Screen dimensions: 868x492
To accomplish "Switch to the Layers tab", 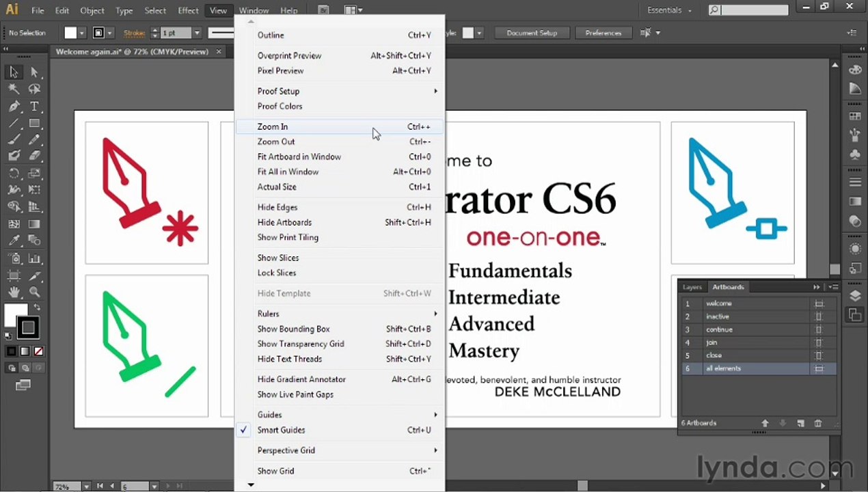I will pyautogui.click(x=692, y=287).
